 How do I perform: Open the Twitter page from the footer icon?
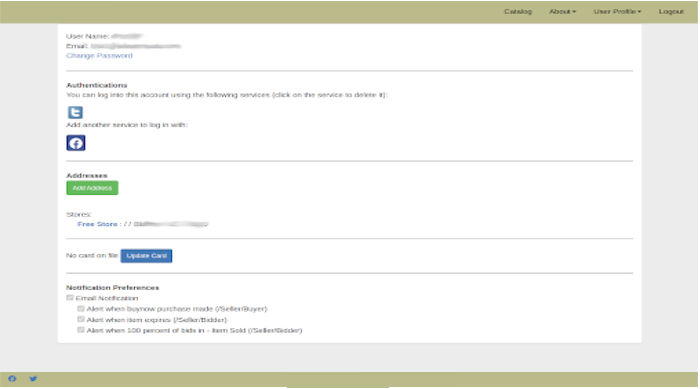33,379
